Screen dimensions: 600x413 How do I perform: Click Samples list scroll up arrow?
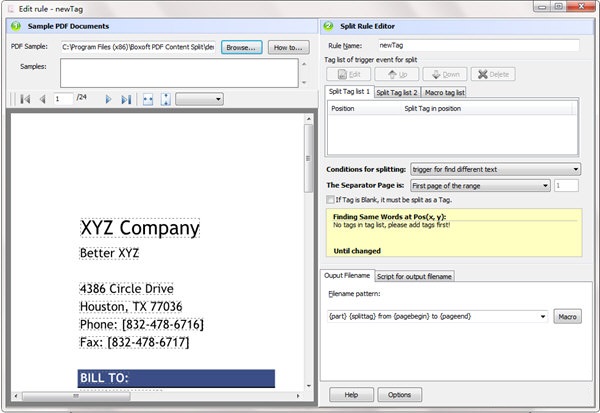(x=304, y=64)
